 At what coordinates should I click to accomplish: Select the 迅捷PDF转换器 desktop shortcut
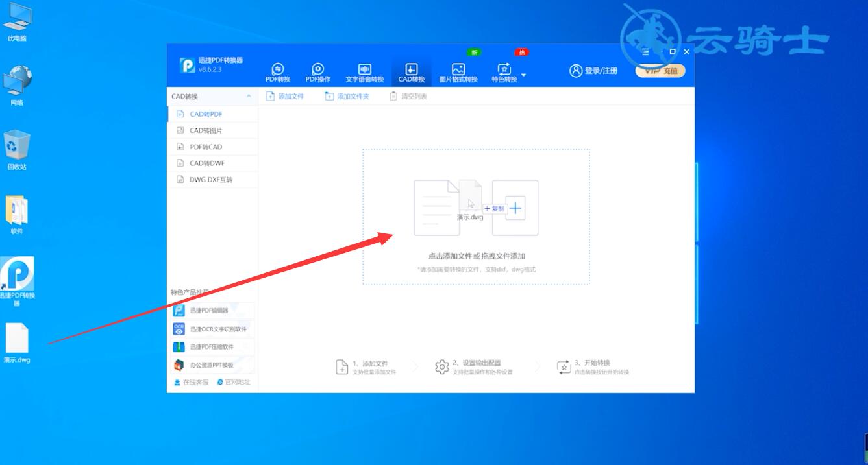(18, 281)
